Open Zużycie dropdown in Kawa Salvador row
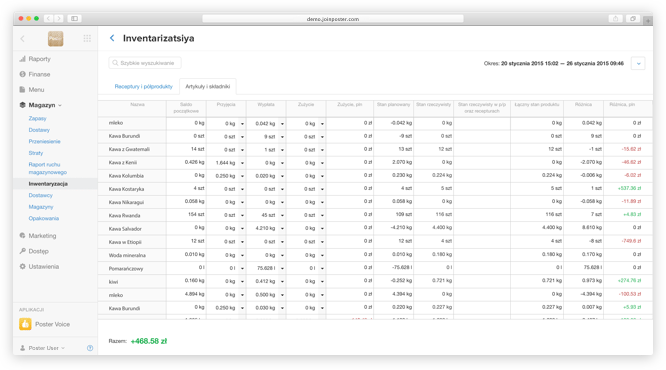The height and width of the screenshot is (370, 666). click(322, 229)
